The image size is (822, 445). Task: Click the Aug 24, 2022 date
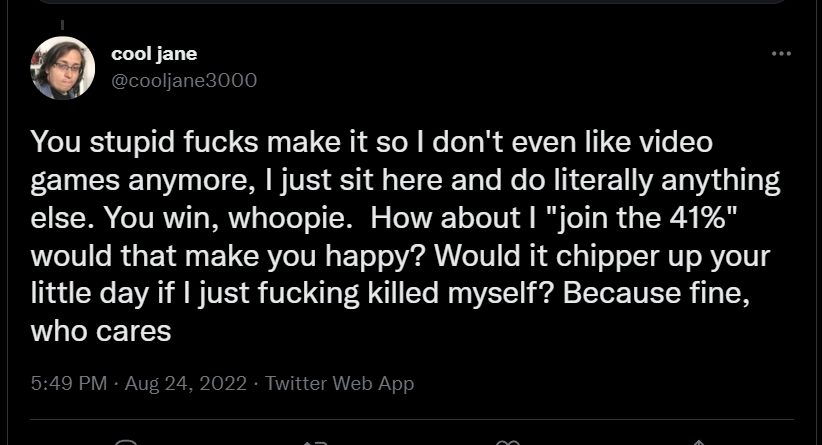click(x=186, y=383)
